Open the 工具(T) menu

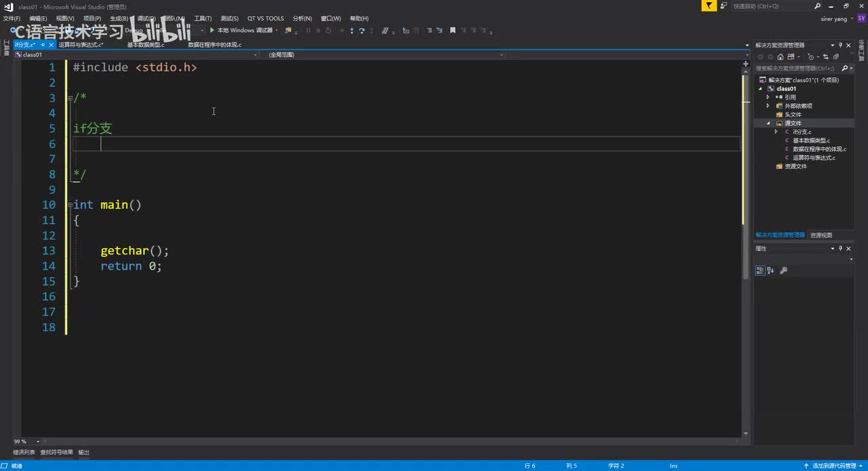coord(203,18)
